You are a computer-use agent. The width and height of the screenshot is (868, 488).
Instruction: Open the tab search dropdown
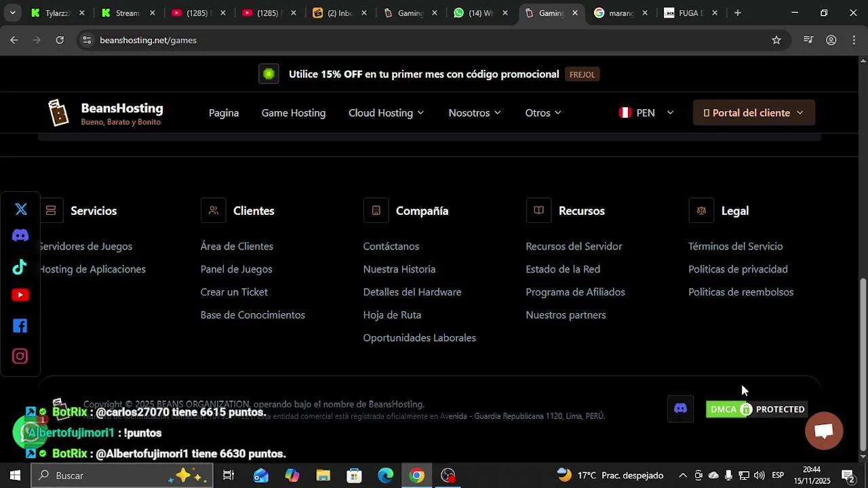[12, 13]
